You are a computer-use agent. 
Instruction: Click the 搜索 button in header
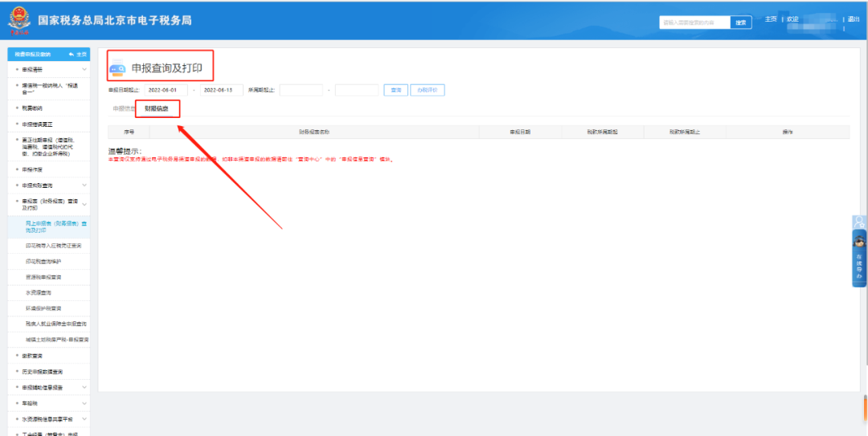coord(741,22)
